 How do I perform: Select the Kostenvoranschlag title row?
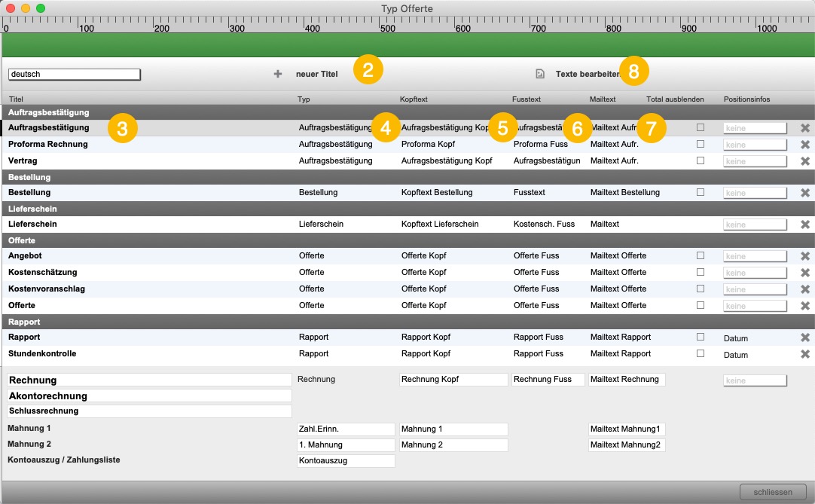point(408,289)
